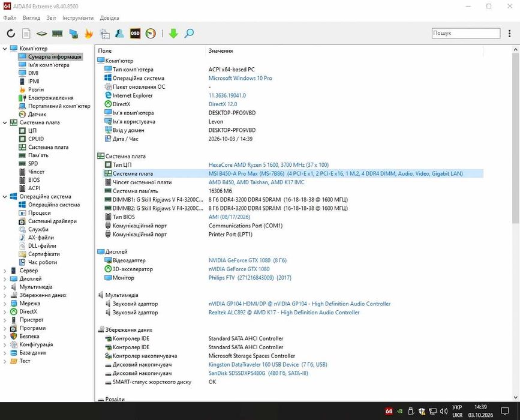This screenshot has height=420, width=520.
Task: Expand the Збереження даних tree node
Action: coord(5,295)
